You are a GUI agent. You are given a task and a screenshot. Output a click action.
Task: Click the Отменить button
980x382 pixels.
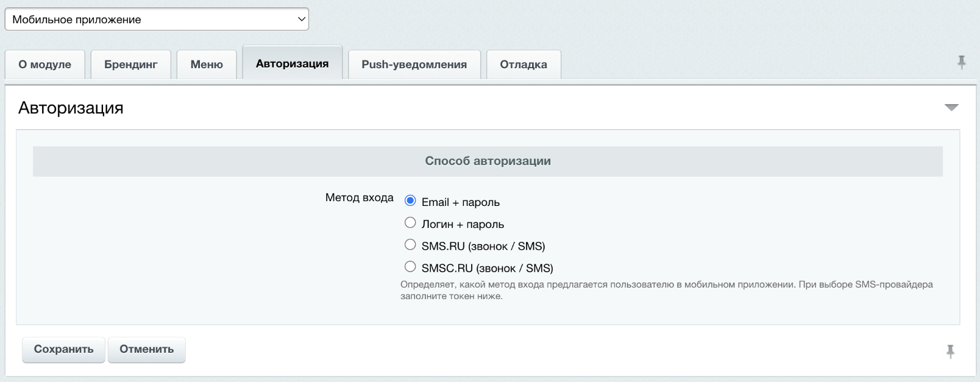pyautogui.click(x=147, y=350)
